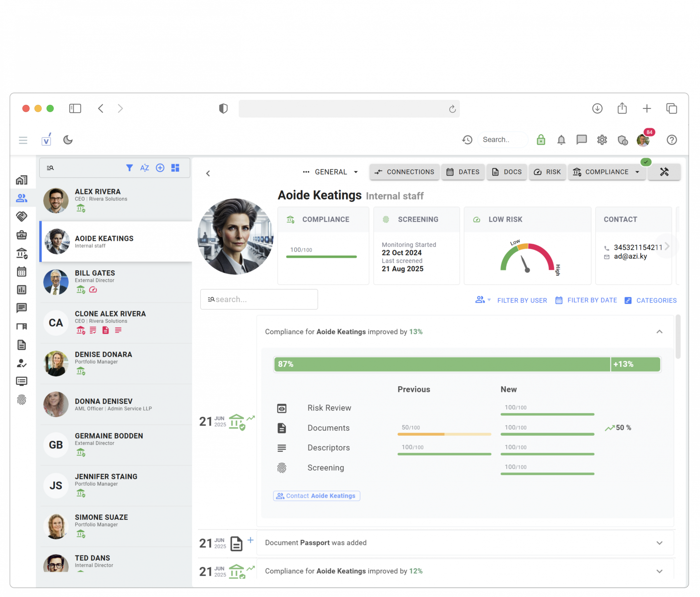Toggle the green lock icon

[541, 140]
